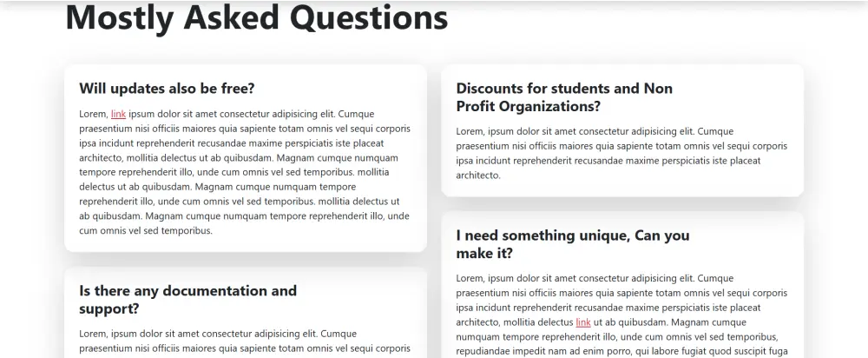Click the "make it?" heading line
Viewport: 868px width, 358px height.
pyautogui.click(x=483, y=253)
